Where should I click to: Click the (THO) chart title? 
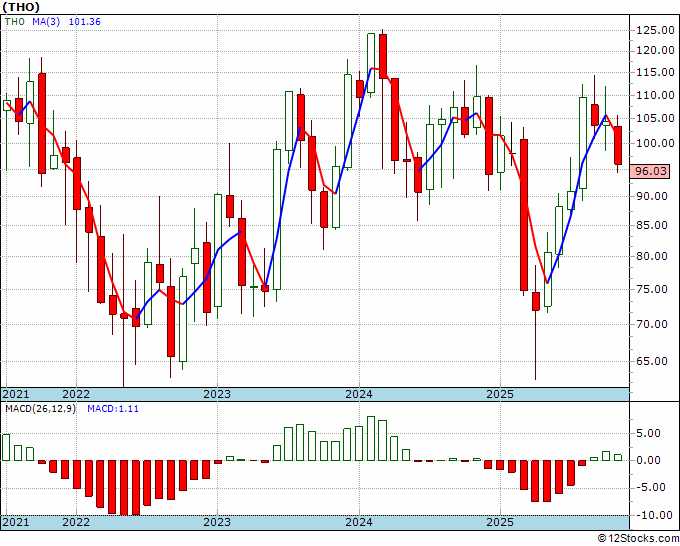(x=21, y=7)
